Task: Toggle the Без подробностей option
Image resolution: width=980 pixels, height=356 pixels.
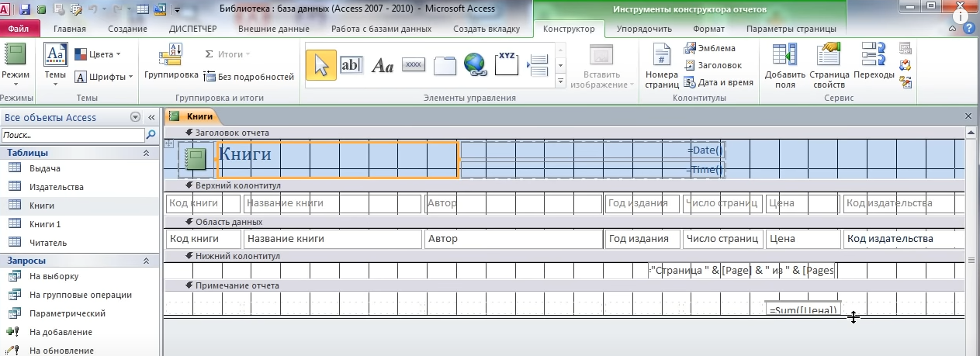Action: [x=249, y=77]
